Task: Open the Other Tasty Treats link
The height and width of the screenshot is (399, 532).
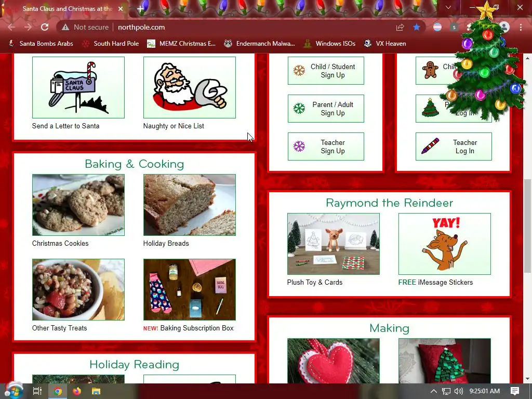Action: [x=59, y=328]
